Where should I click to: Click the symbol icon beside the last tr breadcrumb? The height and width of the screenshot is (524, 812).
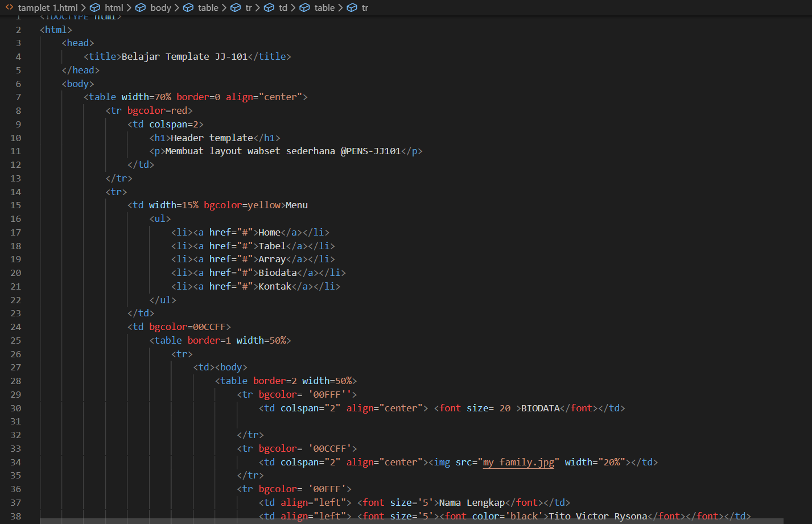point(352,7)
